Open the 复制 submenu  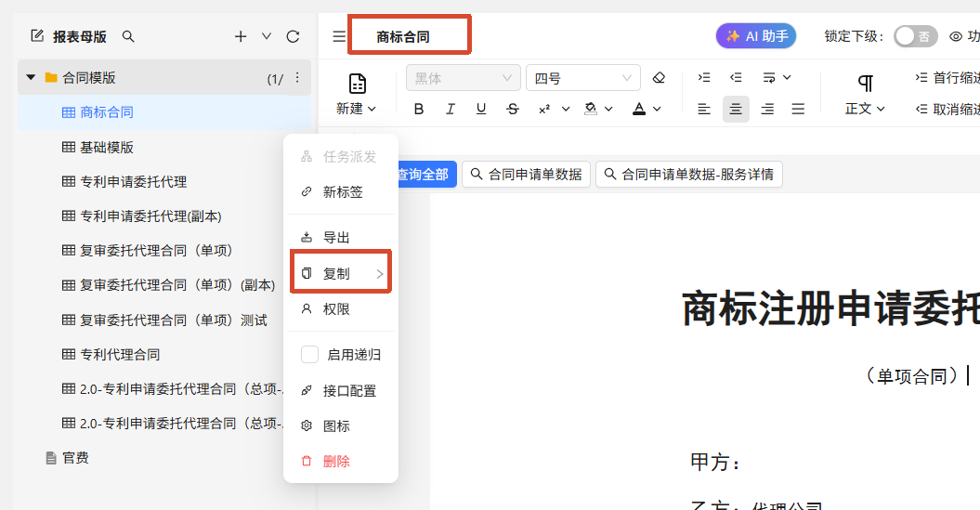[x=341, y=273]
